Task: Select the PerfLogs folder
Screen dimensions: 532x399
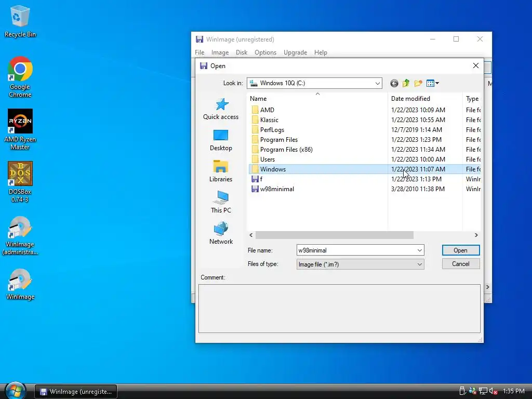Action: (268, 129)
